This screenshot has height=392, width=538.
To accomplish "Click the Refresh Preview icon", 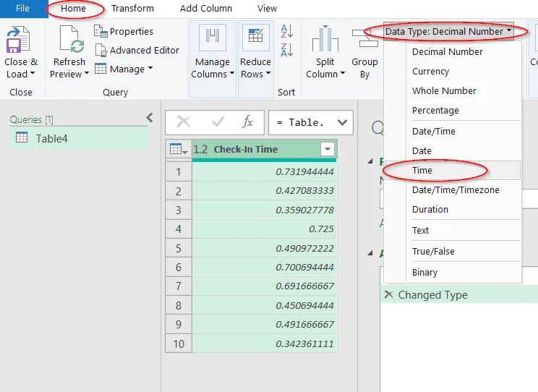I will pyautogui.click(x=72, y=39).
